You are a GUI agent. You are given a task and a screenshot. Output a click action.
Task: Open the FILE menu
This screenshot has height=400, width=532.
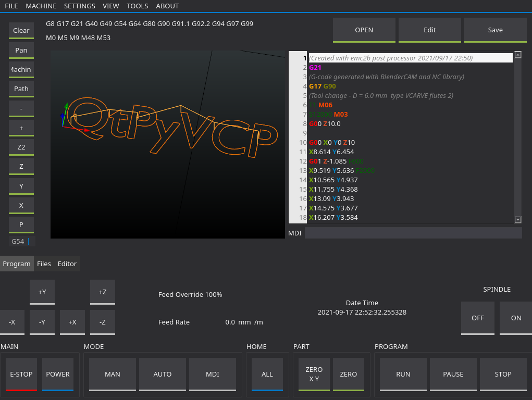[x=11, y=6]
